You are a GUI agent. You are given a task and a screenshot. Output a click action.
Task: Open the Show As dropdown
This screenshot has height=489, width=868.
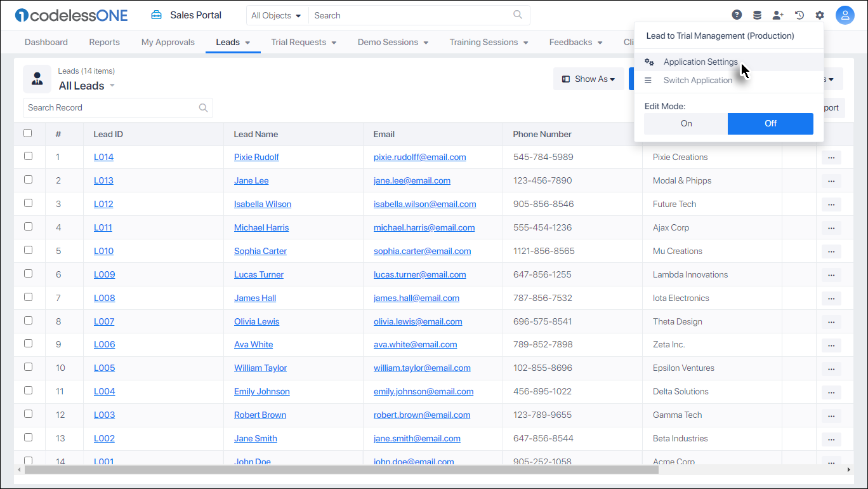click(588, 79)
